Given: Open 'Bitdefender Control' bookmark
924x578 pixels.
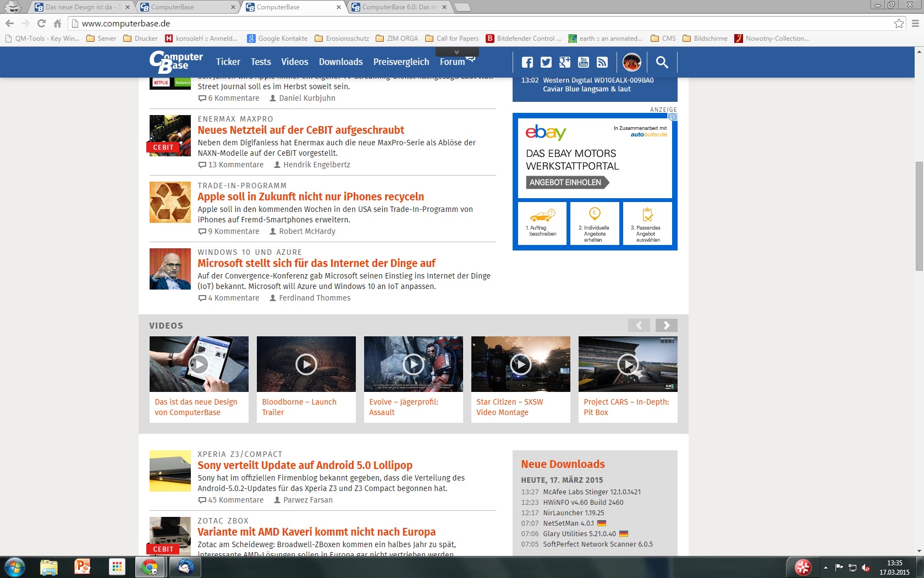Looking at the screenshot, I should (x=523, y=39).
